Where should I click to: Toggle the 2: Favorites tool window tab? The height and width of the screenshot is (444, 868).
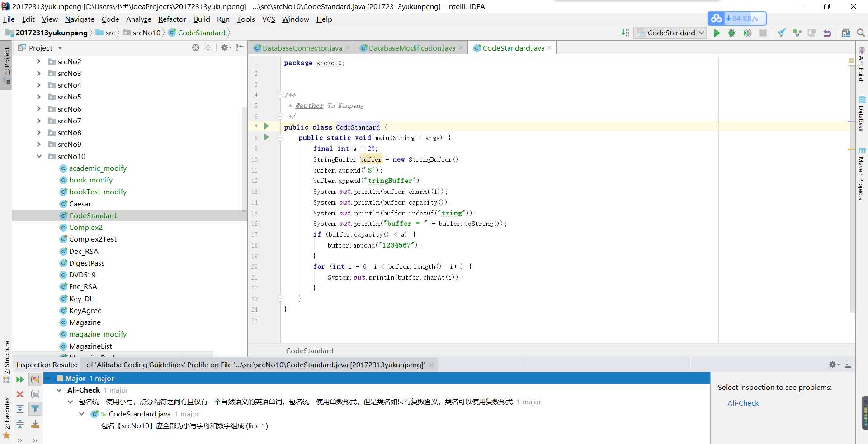tap(6, 417)
